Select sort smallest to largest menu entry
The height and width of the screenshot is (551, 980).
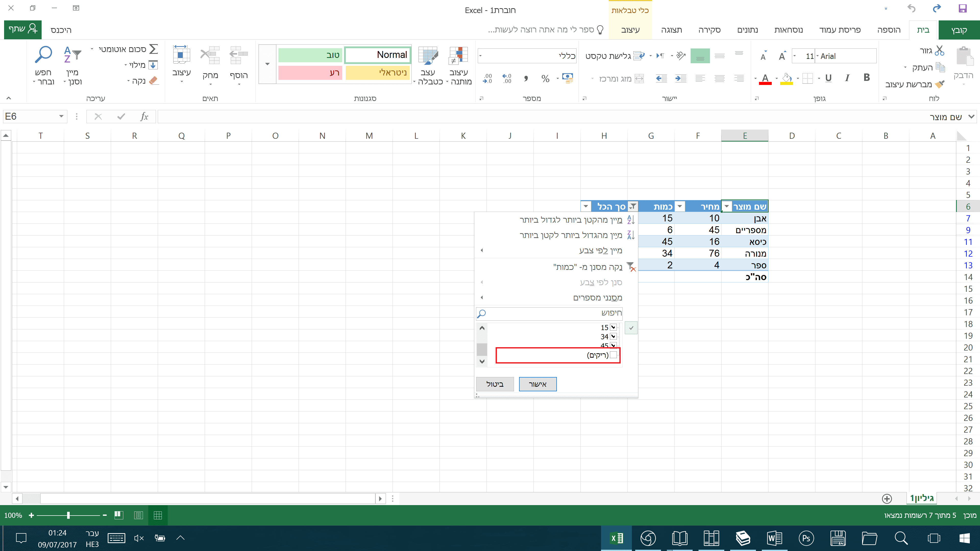(x=571, y=220)
